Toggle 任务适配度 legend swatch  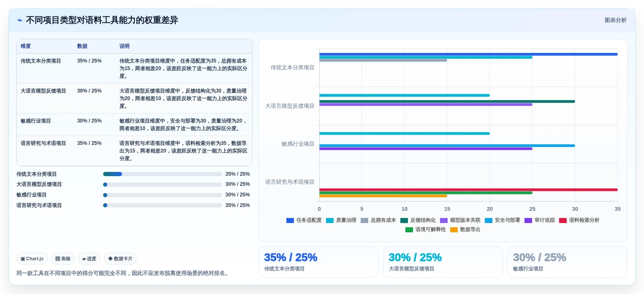(290, 220)
